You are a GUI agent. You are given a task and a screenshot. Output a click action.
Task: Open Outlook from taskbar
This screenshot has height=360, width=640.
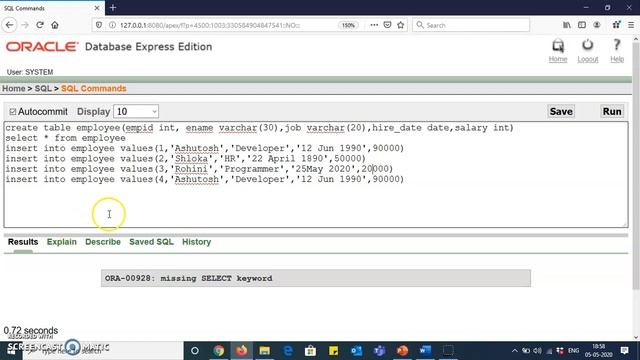click(x=356, y=350)
